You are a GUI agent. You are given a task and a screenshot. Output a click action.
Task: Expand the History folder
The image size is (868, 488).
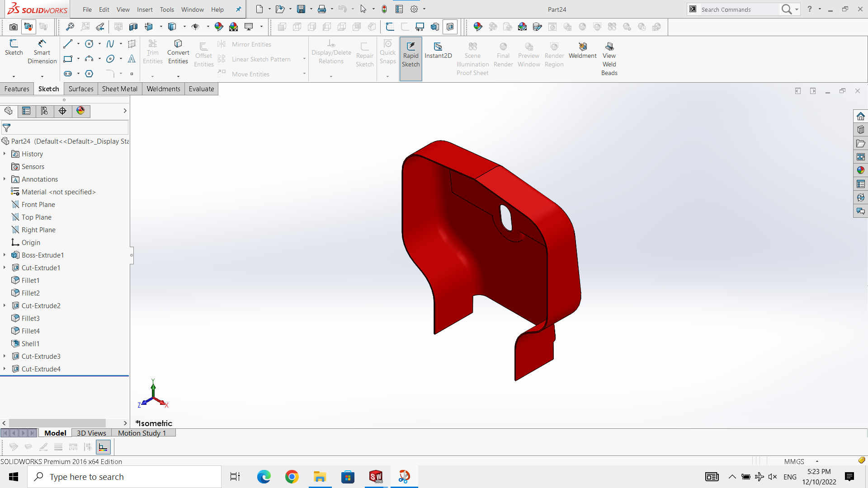click(x=5, y=154)
